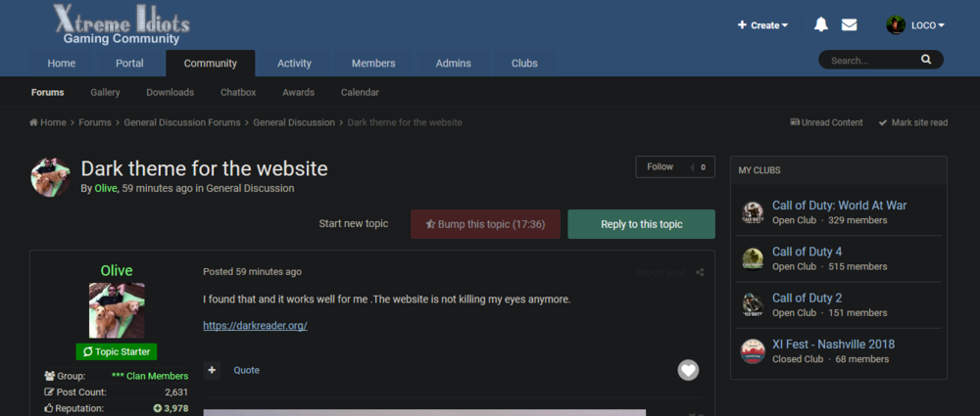Click the Xtreme Idiots Gaming Community logo
Screen dimensions: 980x416
click(x=122, y=24)
